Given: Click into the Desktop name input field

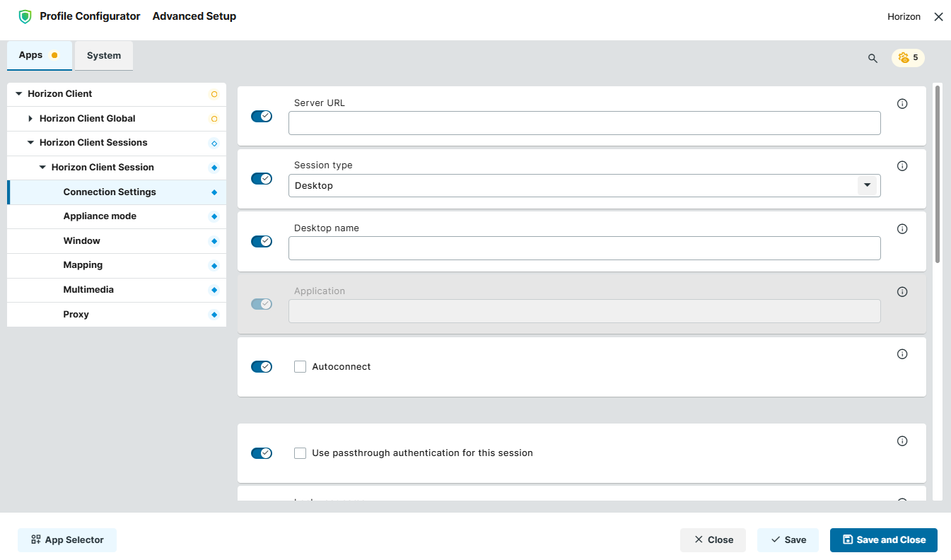Looking at the screenshot, I should tap(585, 248).
